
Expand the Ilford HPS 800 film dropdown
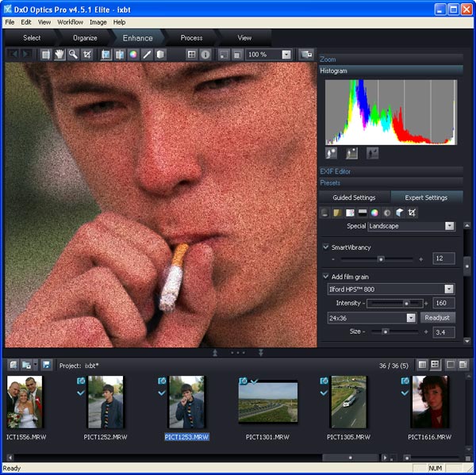449,289
